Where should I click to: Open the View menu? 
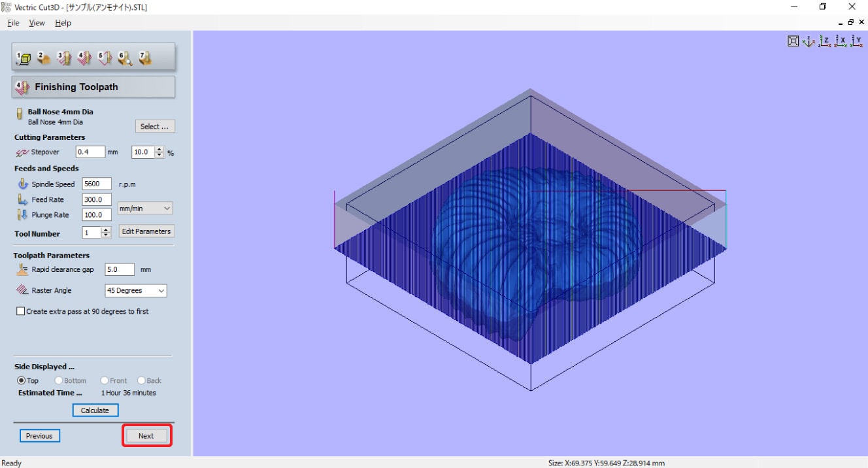point(37,23)
